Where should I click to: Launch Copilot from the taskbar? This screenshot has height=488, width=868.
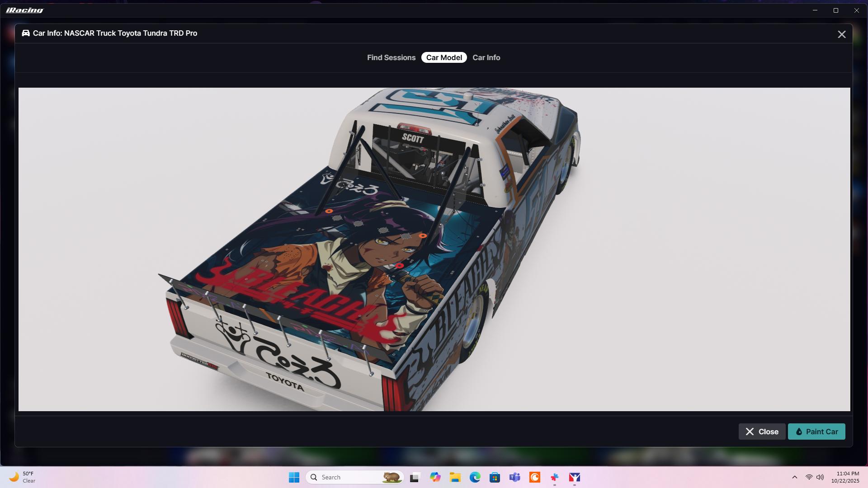coord(435,477)
